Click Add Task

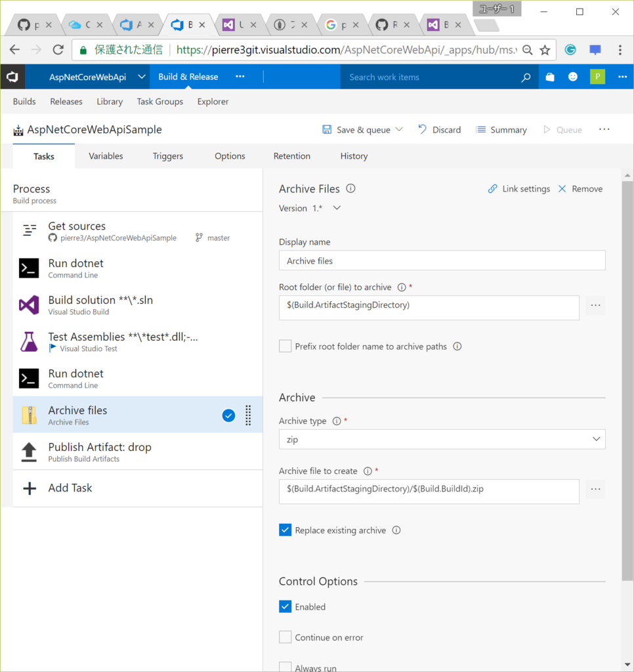click(x=70, y=488)
